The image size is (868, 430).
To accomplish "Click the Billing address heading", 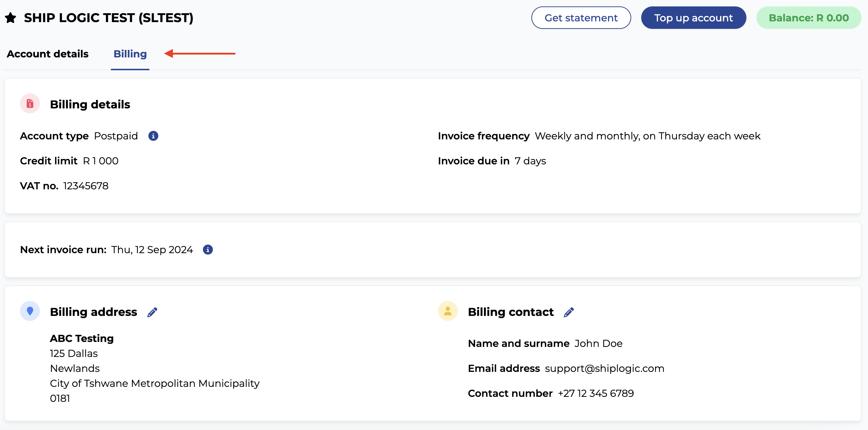I will pos(94,312).
